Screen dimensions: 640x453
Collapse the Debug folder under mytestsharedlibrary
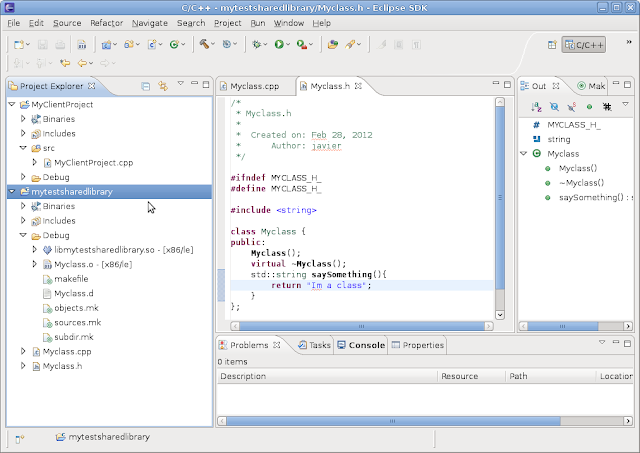coord(23,235)
